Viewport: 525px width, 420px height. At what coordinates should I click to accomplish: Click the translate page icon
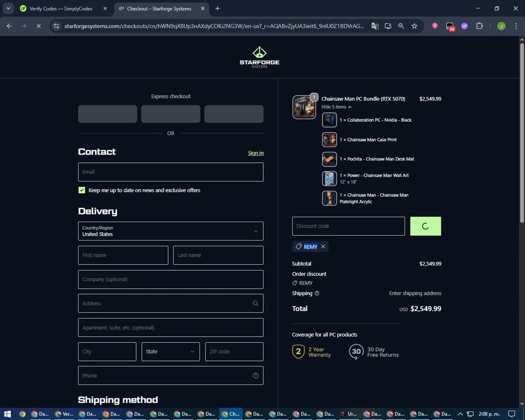375,26
